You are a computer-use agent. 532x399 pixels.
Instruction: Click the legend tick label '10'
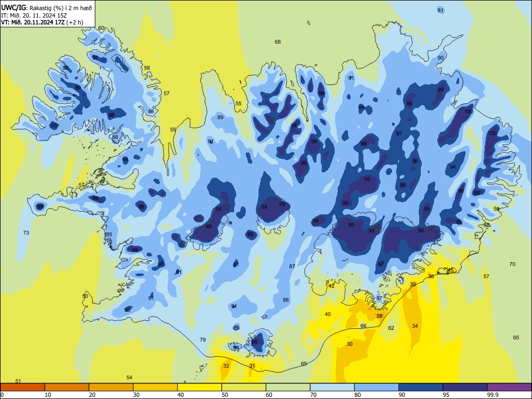[48, 395]
